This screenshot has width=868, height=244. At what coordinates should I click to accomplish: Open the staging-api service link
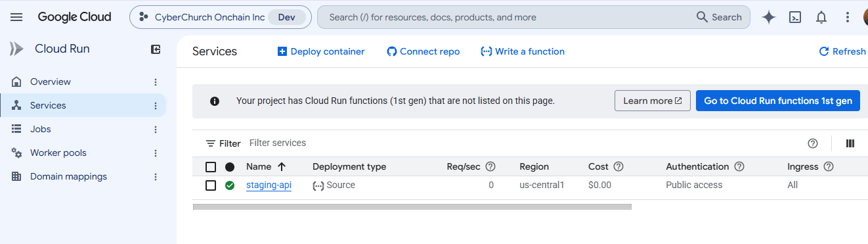pos(269,185)
